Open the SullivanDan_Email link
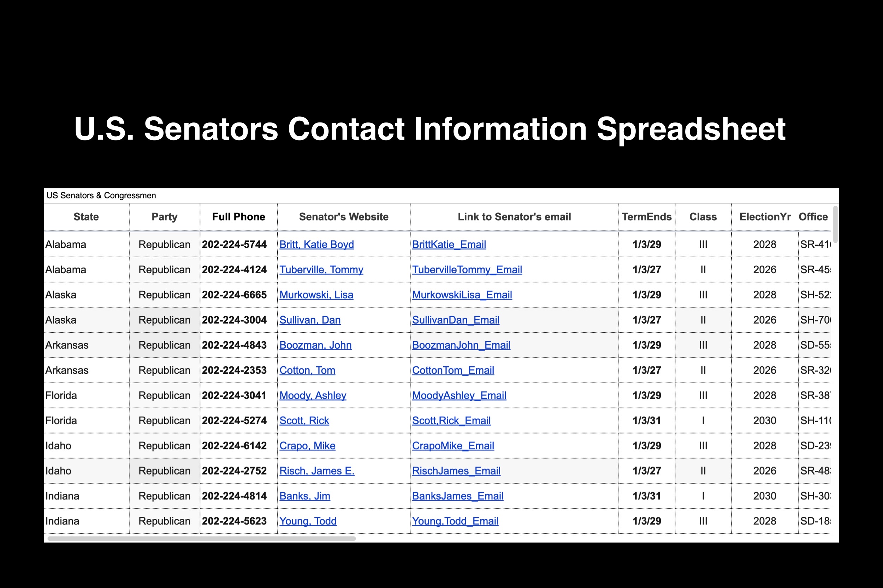Screen dimensions: 883x588 456,320
